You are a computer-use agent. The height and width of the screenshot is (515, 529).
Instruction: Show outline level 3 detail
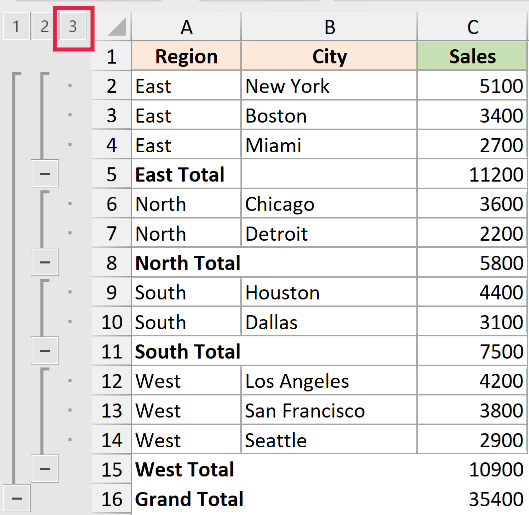point(73,26)
